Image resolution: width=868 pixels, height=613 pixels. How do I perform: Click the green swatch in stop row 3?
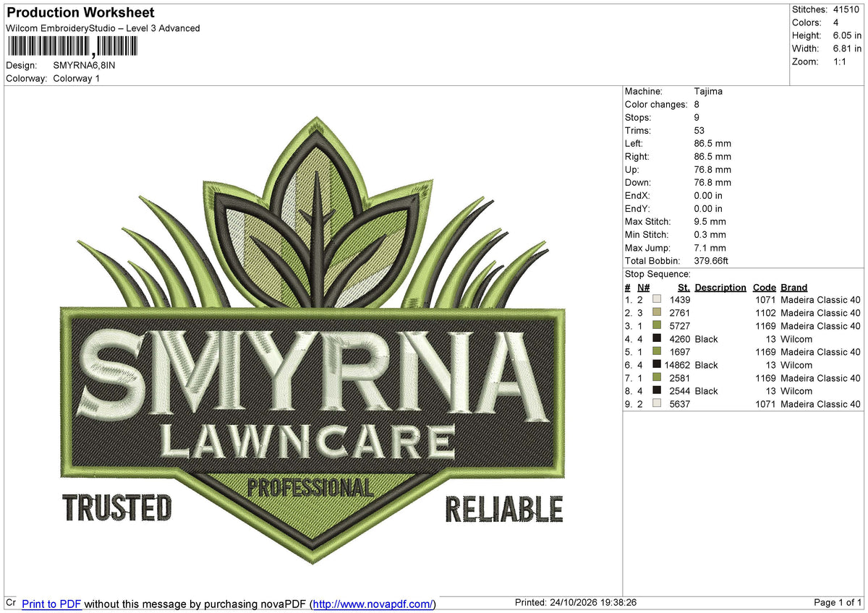[657, 325]
